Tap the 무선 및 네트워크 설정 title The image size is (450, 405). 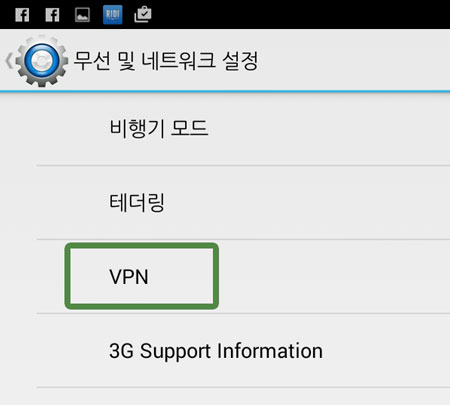(x=166, y=61)
